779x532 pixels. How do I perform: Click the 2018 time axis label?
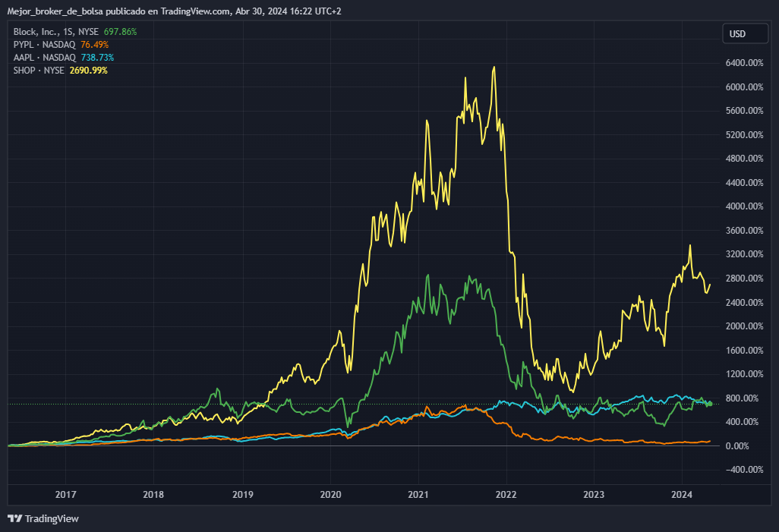point(153,495)
